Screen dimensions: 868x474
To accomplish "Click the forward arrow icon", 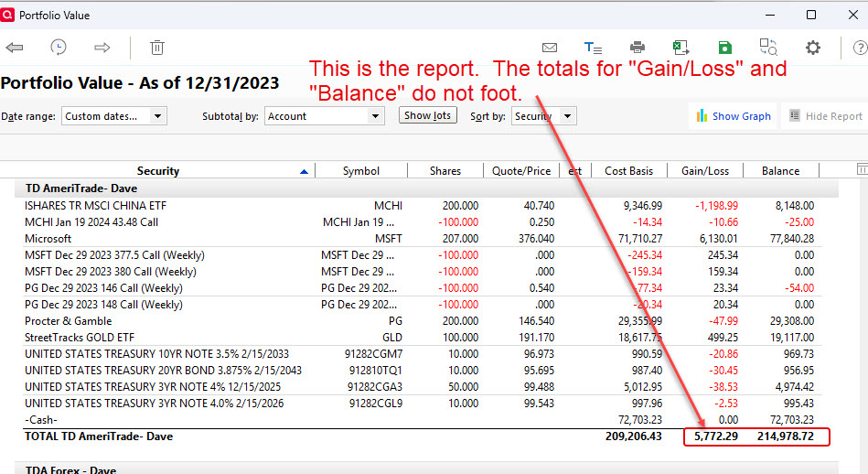I will pyautogui.click(x=102, y=48).
